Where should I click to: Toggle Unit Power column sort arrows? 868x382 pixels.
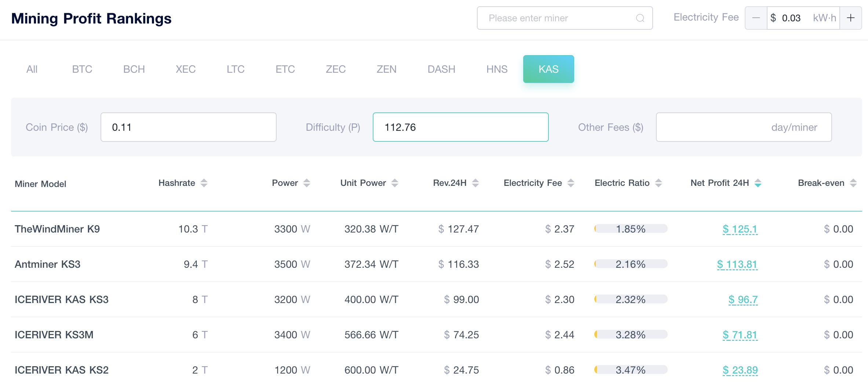coord(395,183)
